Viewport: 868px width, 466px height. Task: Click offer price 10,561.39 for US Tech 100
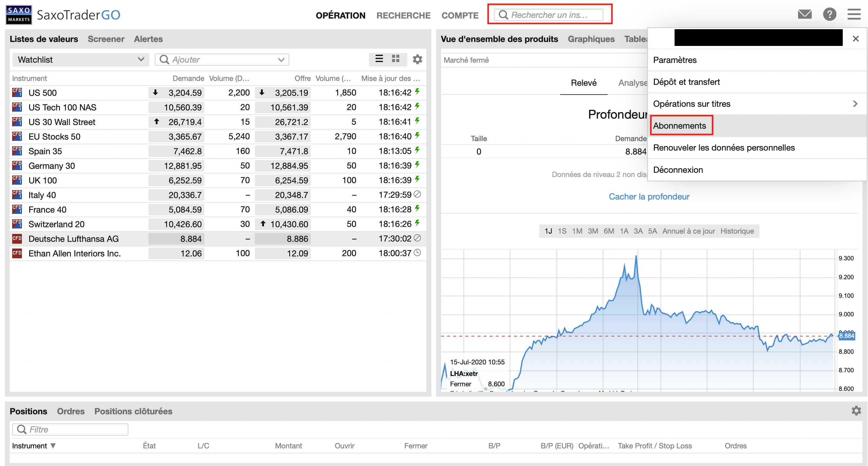coord(283,107)
